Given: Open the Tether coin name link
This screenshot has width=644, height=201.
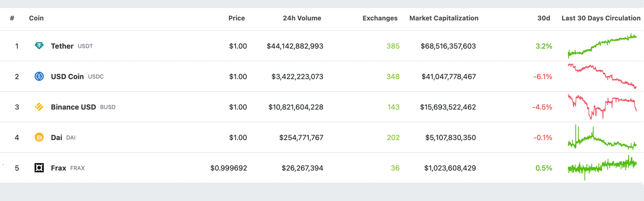Looking at the screenshot, I should [62, 46].
